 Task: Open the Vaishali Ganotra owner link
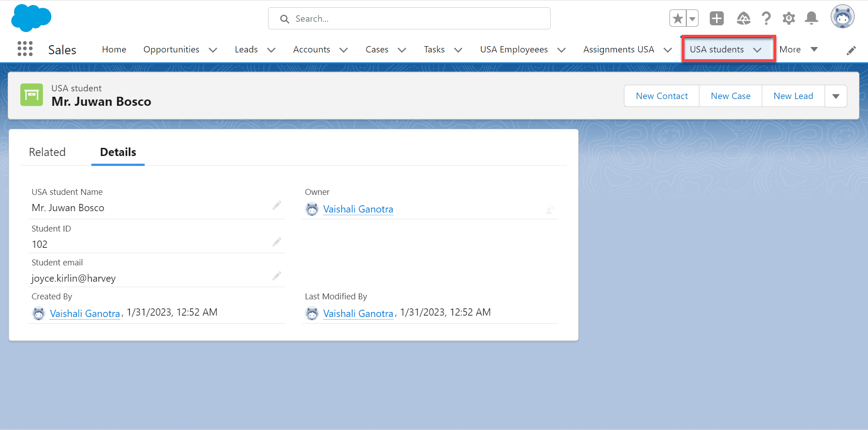pyautogui.click(x=358, y=209)
